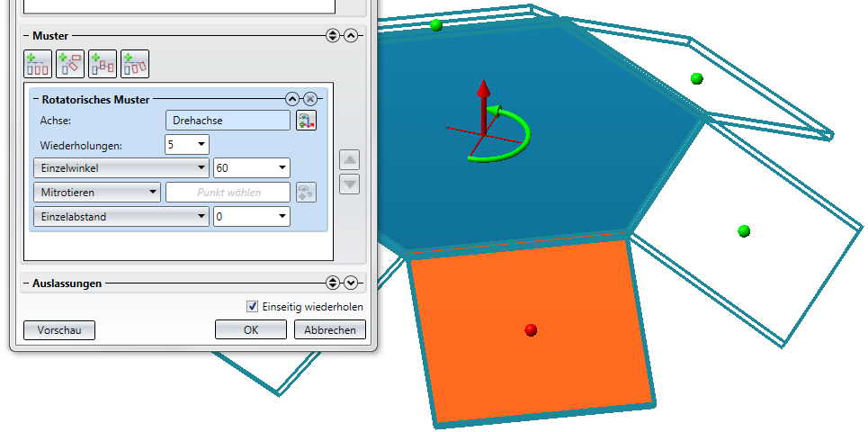Image resolution: width=868 pixels, height=432 pixels.
Task: Toggle the Einseitig wiederholen checkbox
Action: click(x=253, y=306)
